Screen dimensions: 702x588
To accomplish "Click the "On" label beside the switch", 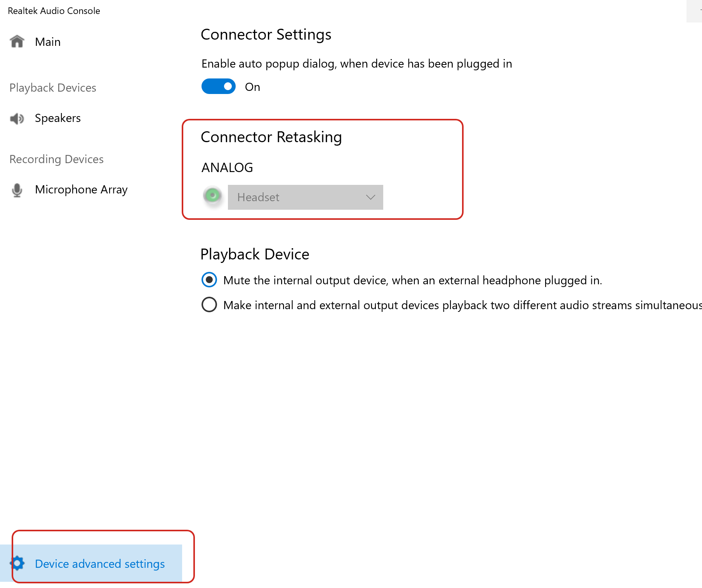I will (x=252, y=87).
